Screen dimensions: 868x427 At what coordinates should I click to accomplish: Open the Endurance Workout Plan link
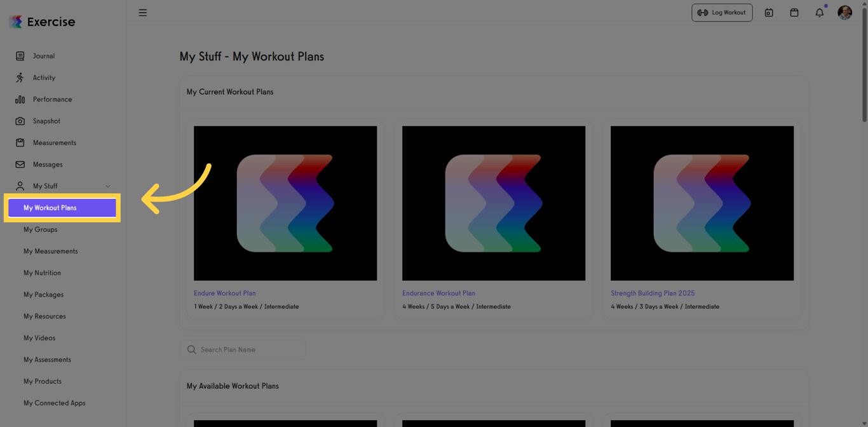pos(438,293)
